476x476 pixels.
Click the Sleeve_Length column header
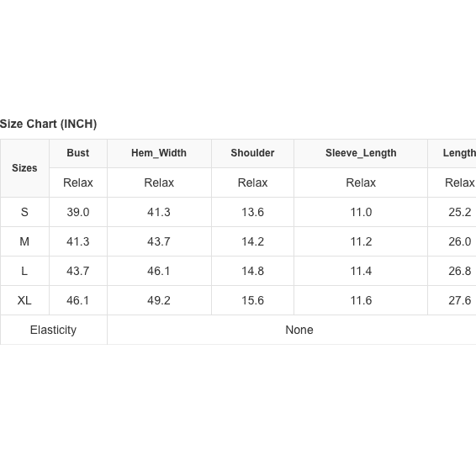(361, 153)
